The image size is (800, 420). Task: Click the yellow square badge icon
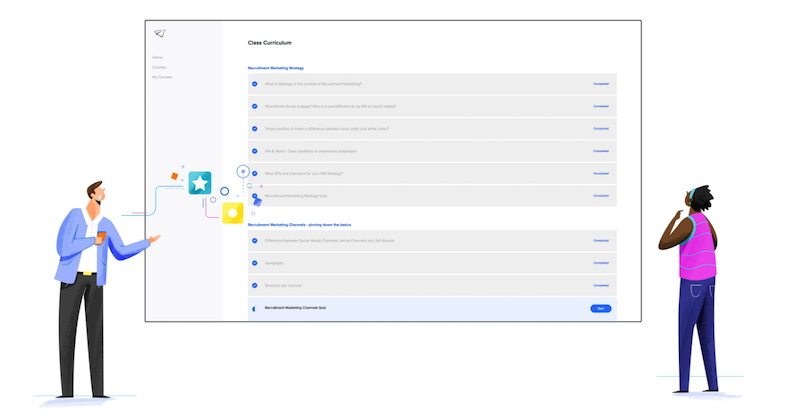click(233, 211)
